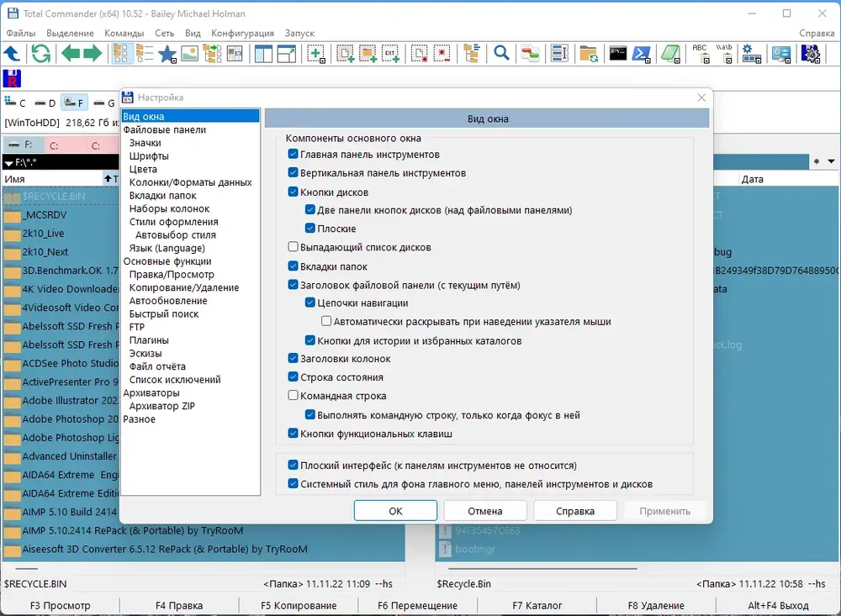Select 'Архиватор ZIP' in settings tree
The image size is (841, 616).
point(162,406)
